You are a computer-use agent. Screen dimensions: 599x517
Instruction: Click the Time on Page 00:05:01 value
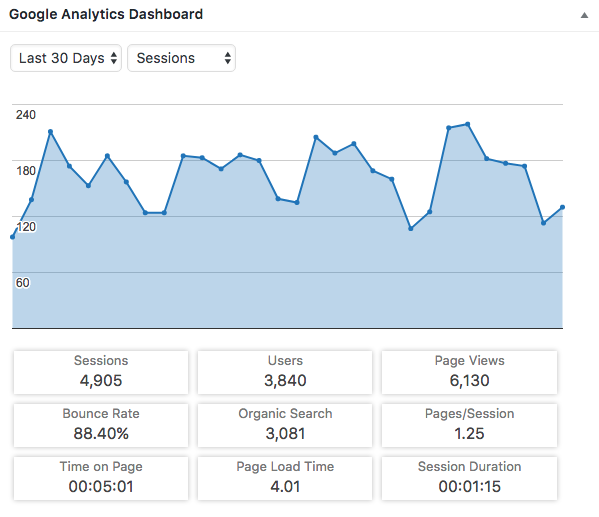coord(101,486)
